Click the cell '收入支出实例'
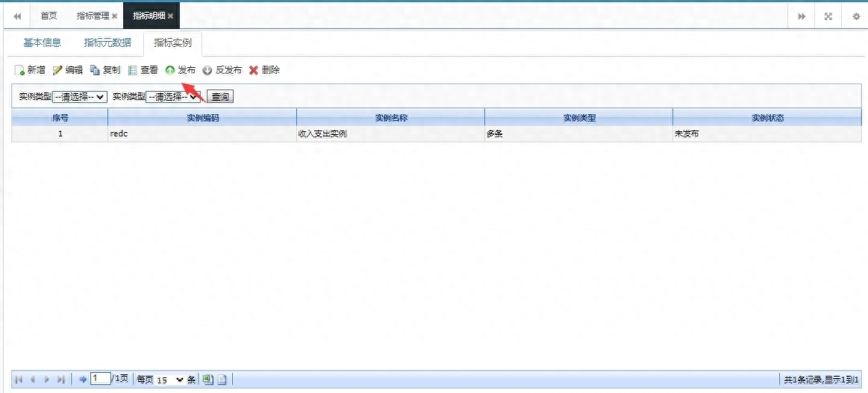The width and height of the screenshot is (868, 393). point(391,134)
